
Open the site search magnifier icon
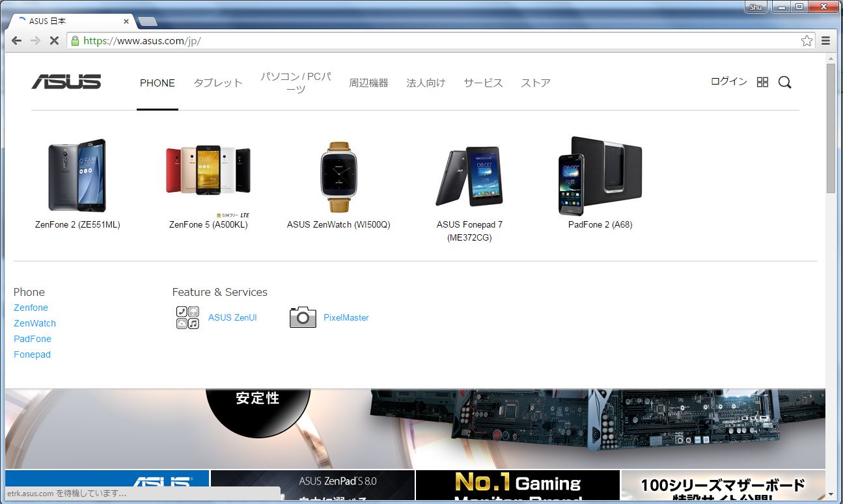784,82
